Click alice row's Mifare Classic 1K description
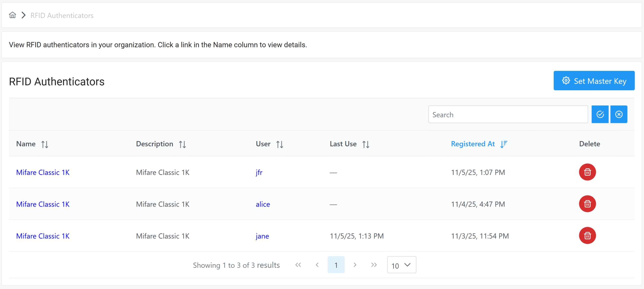 point(163,204)
